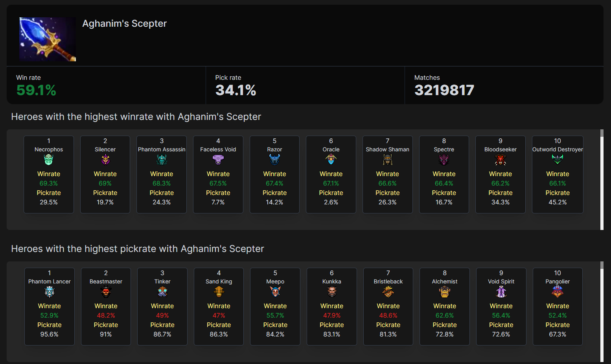The image size is (611, 364).
Task: Click the Oracle hero icon
Action: coord(331,160)
